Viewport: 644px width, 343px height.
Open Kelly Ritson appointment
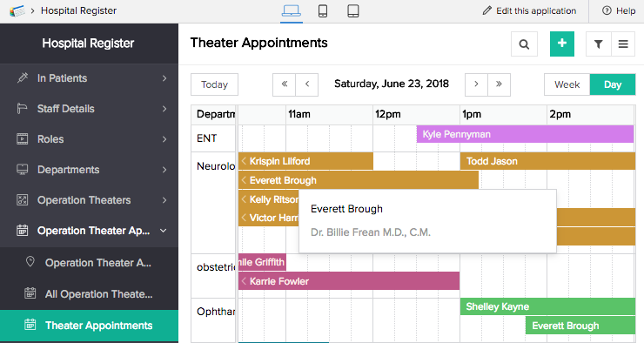[x=269, y=199]
